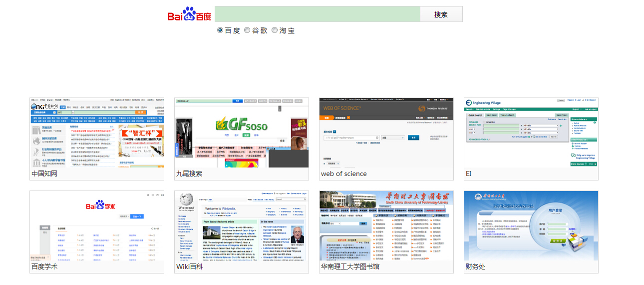This screenshot has width=644, height=285.
Task: Click the EI caption
Action: pyautogui.click(x=469, y=174)
